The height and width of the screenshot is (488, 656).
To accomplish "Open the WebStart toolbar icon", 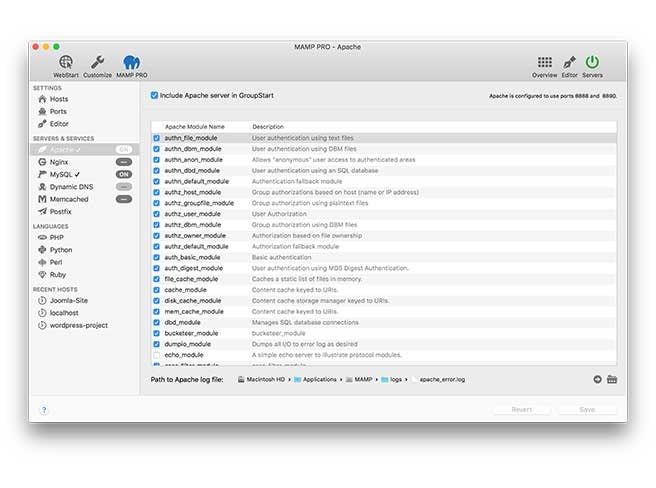I will (x=66, y=66).
